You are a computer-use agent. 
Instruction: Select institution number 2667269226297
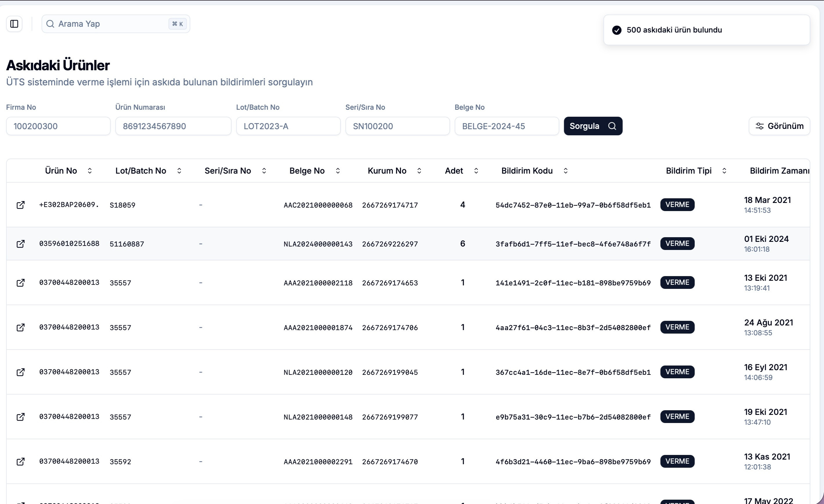390,244
